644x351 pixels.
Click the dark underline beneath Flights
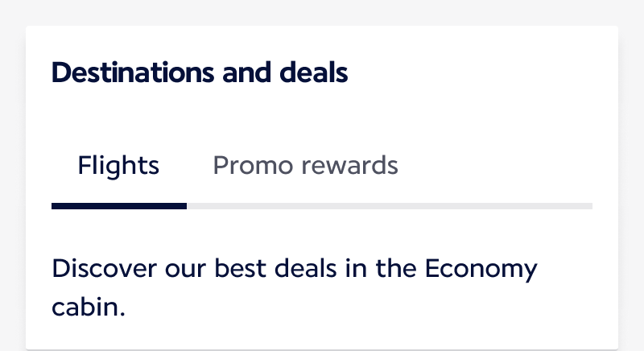click(x=118, y=206)
